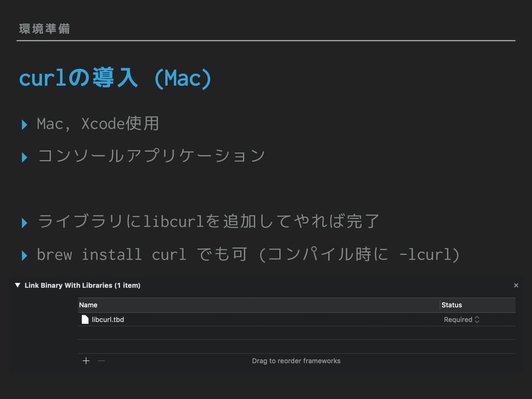Click the slide title curlの導入 (Mac)
The height and width of the screenshot is (399, 532).
coord(115,78)
